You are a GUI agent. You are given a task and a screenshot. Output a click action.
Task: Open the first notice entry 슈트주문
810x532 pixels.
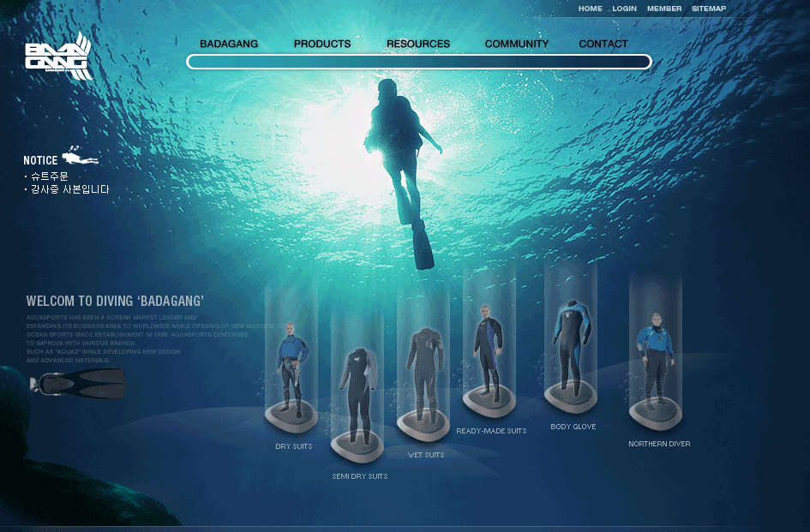point(50,176)
